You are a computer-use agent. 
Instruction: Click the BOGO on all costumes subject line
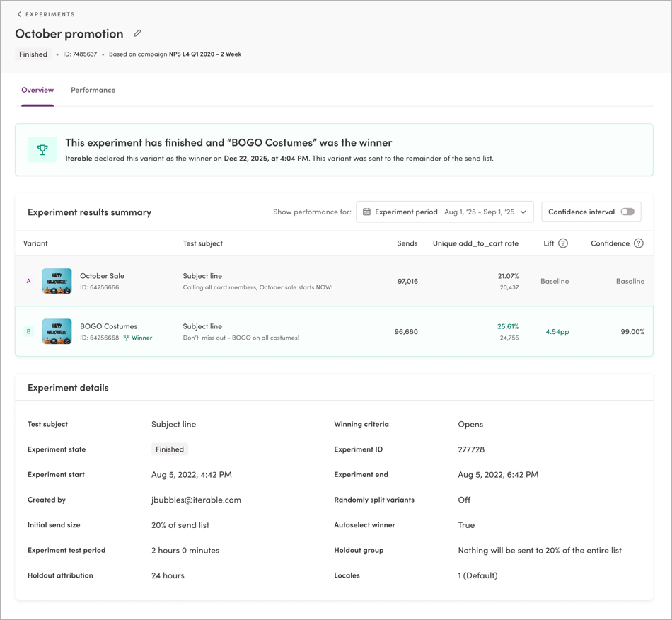click(241, 338)
